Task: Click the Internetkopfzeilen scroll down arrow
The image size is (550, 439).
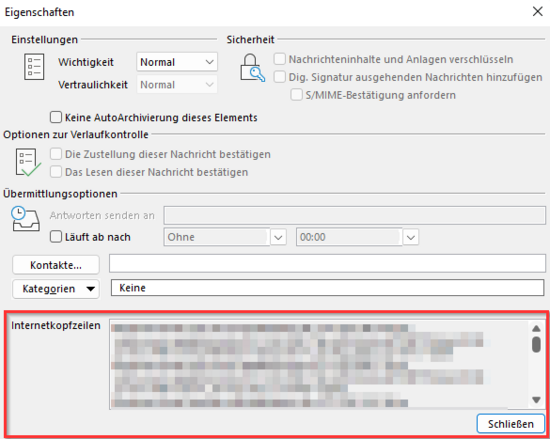Action: pos(536,399)
